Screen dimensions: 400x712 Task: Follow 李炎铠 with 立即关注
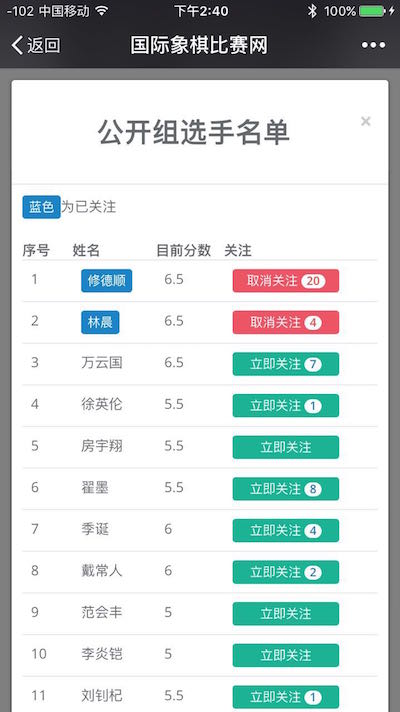286,655
